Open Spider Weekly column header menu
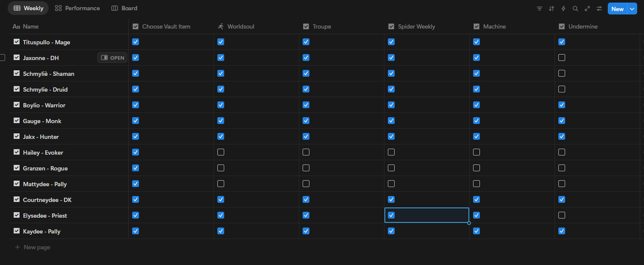The height and width of the screenshot is (265, 644). [427, 26]
